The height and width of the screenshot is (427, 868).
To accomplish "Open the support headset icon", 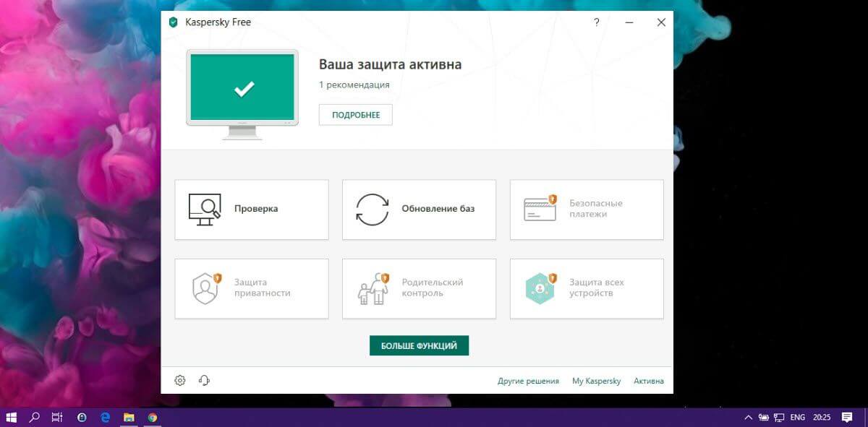I will pos(204,381).
